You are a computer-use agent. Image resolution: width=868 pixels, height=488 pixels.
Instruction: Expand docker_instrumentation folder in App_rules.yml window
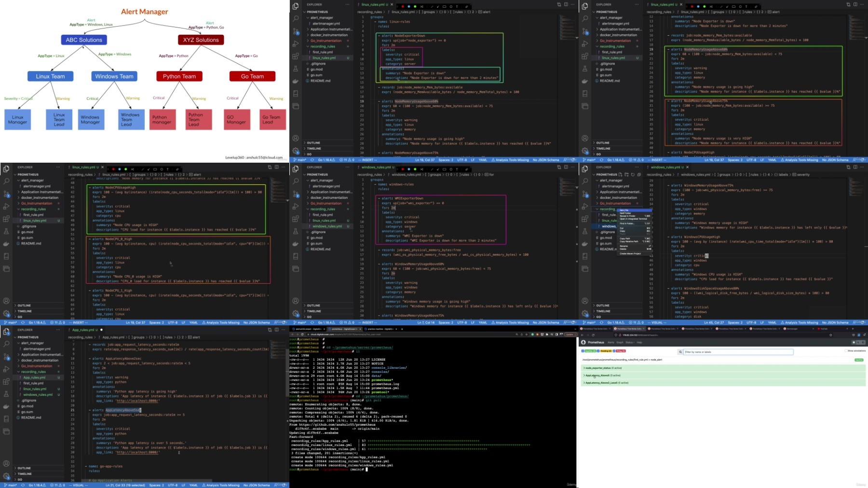click(x=39, y=360)
